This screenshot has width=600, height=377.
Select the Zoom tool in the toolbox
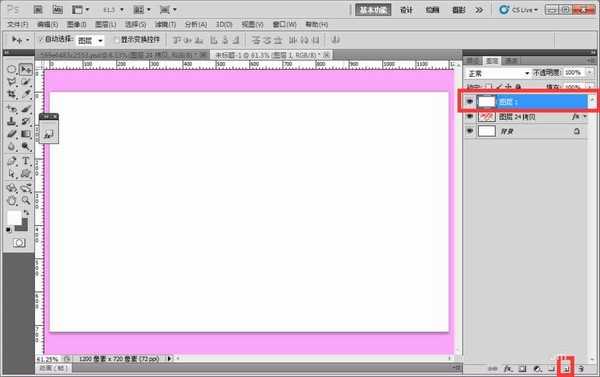coord(26,201)
